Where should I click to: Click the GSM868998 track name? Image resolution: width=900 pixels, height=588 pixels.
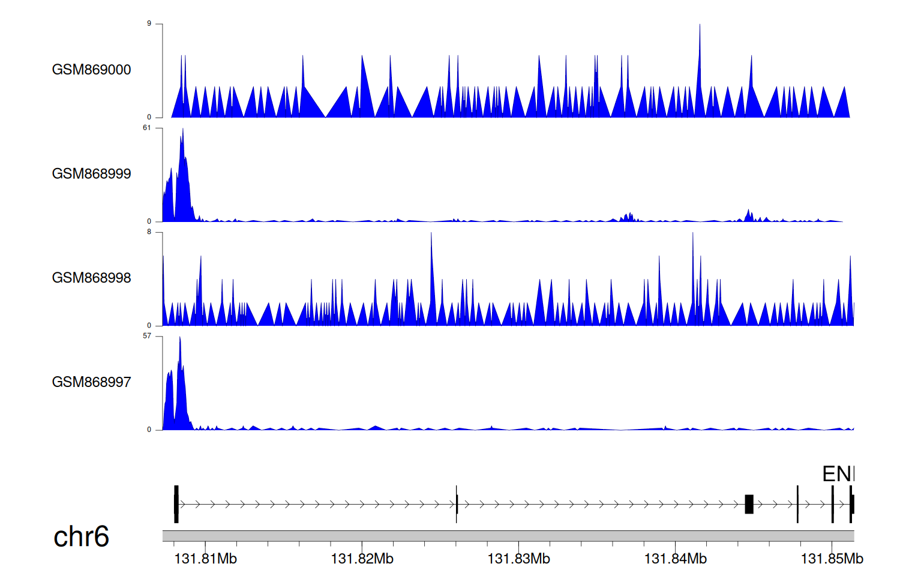(91, 278)
